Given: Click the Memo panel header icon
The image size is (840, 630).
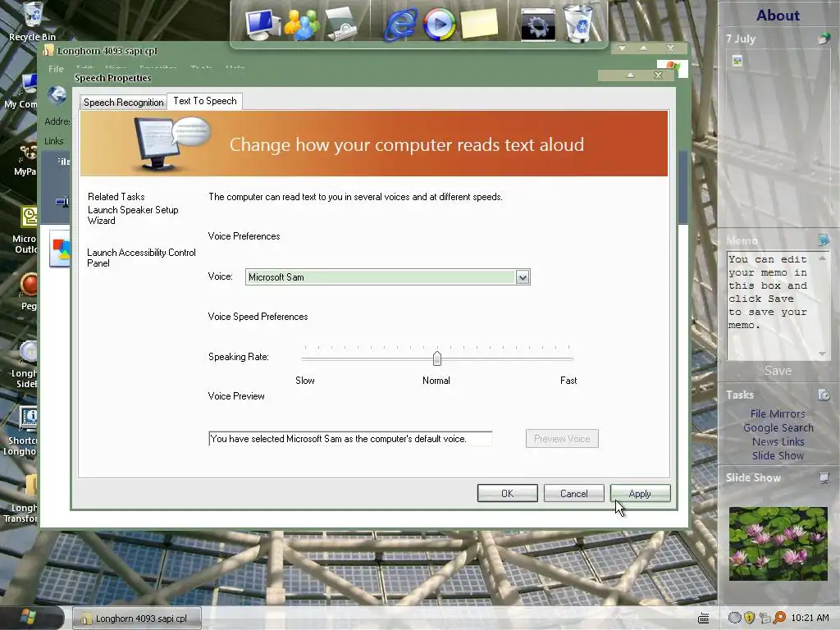Looking at the screenshot, I should tap(824, 240).
